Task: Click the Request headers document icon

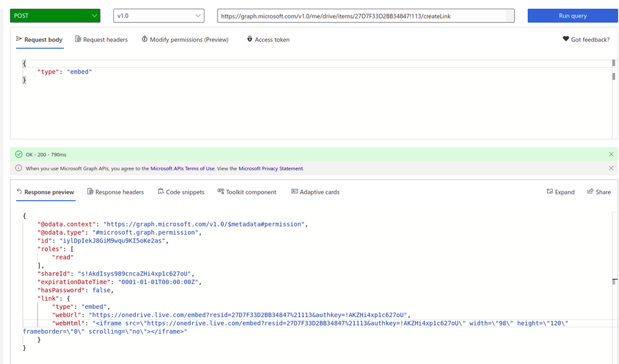Action: pyautogui.click(x=78, y=38)
